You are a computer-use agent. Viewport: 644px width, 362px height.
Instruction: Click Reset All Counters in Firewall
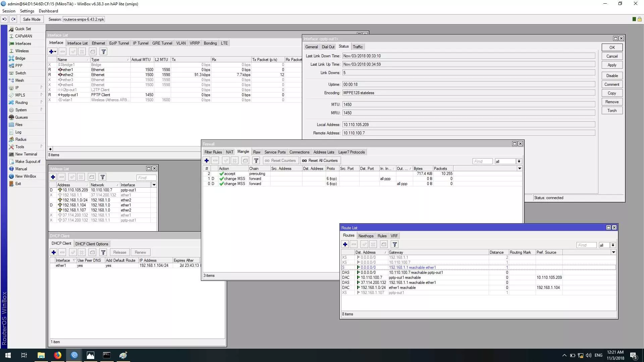point(320,161)
